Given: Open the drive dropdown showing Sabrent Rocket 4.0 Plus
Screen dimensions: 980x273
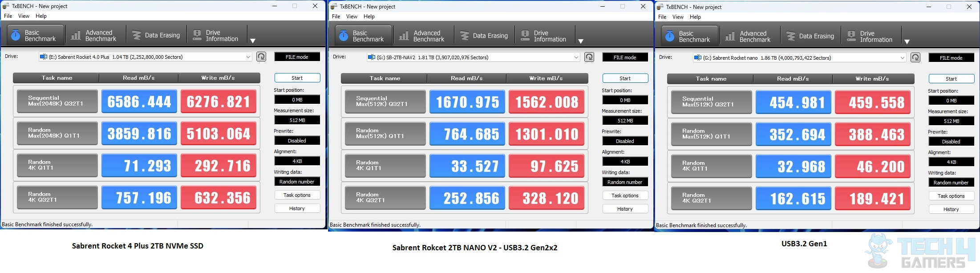Looking at the screenshot, I should point(146,57).
